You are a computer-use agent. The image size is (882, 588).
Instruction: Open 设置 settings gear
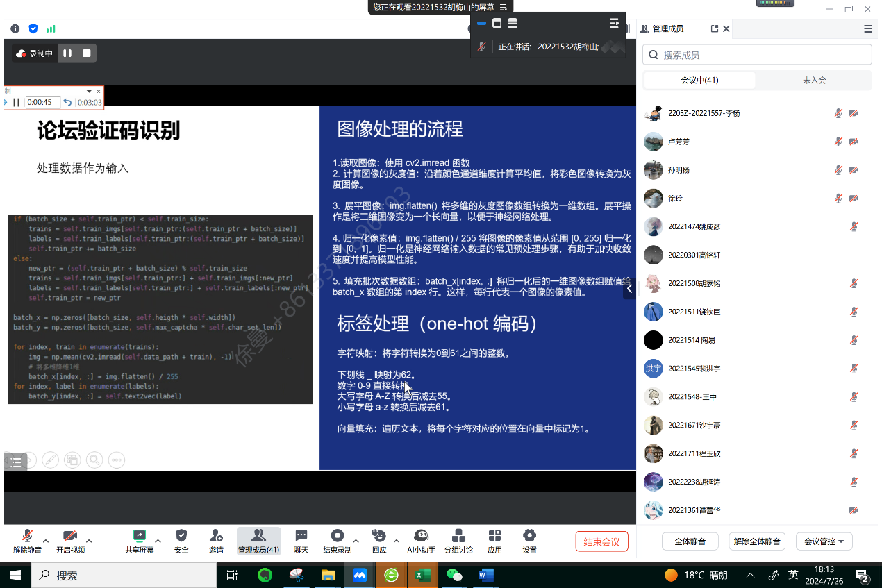pyautogui.click(x=529, y=541)
